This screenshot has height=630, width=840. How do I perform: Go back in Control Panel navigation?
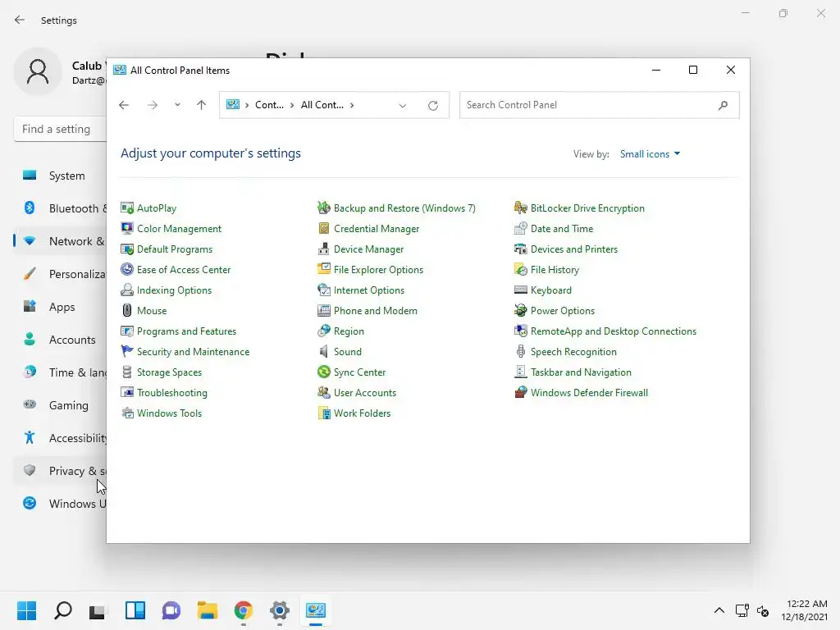124,105
